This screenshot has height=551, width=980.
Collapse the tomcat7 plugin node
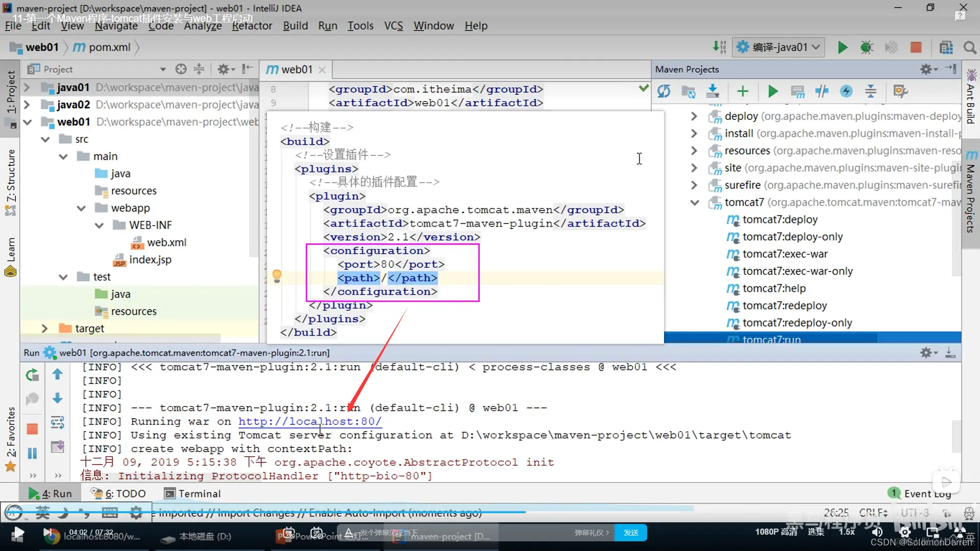[x=695, y=203]
